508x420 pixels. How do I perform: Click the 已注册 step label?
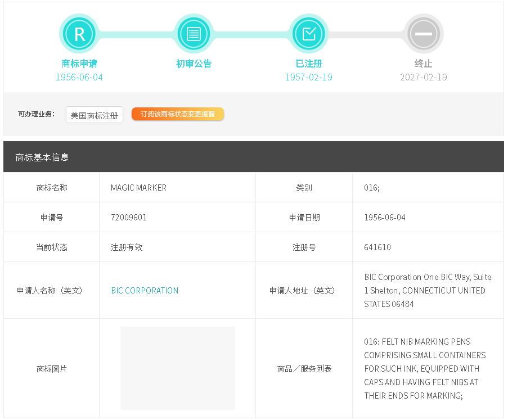[x=309, y=64]
